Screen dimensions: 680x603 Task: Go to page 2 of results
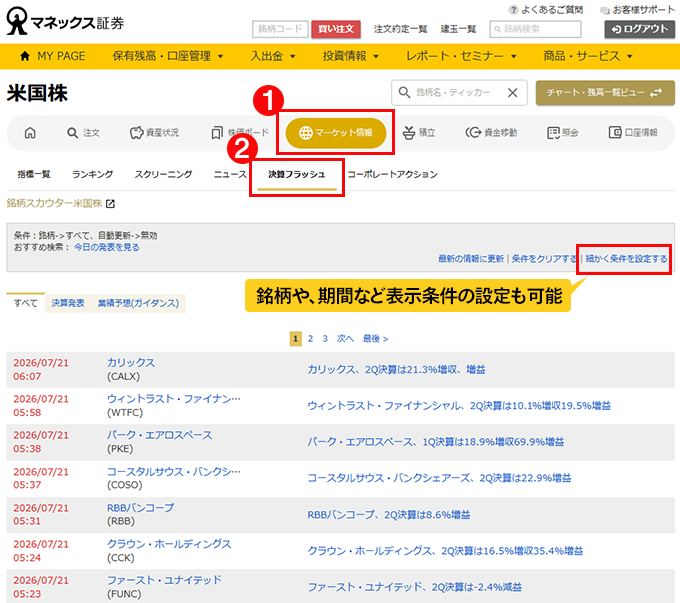[311, 339]
